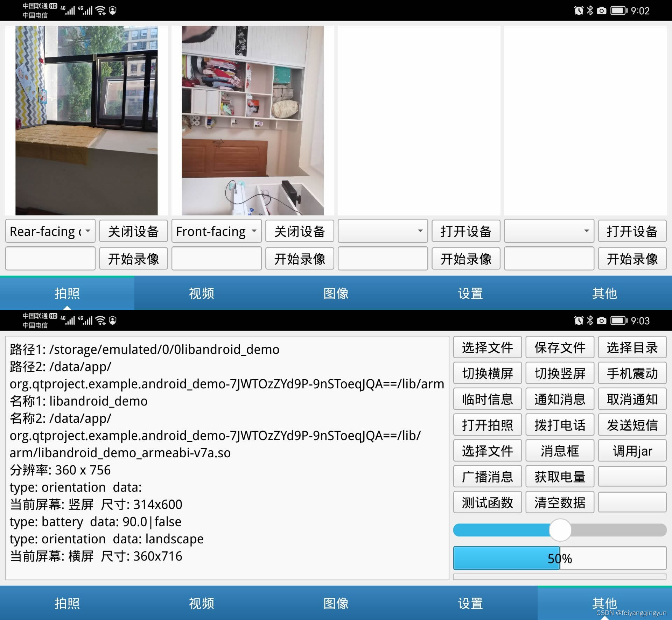672x620 pixels.
Task: Switch to 图像 tab in lower screen
Action: click(x=336, y=603)
